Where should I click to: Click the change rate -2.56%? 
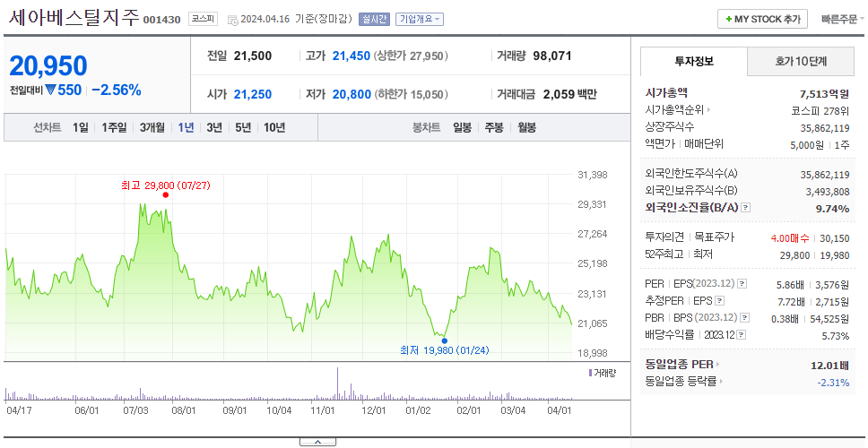tap(117, 90)
